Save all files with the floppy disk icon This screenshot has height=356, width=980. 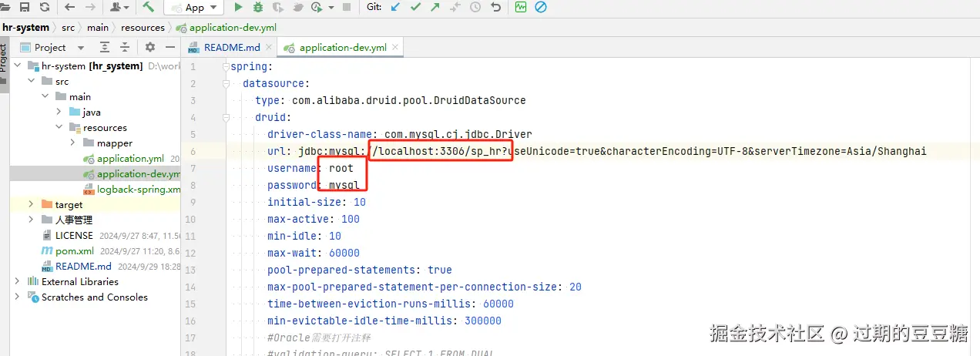[x=25, y=7]
